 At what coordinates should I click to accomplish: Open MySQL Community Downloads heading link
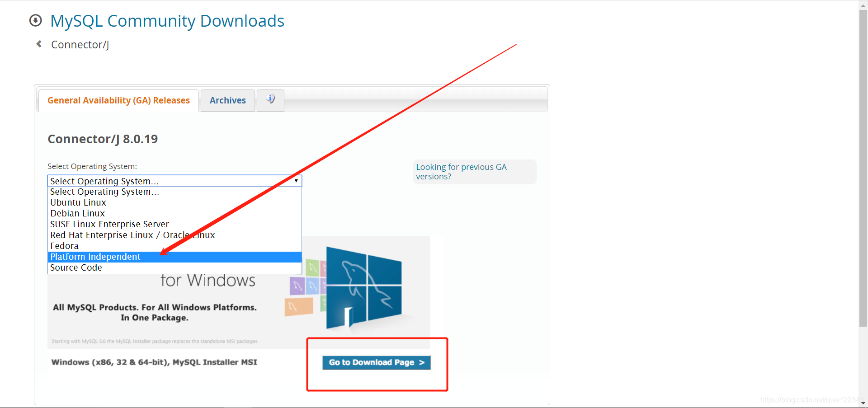[x=167, y=21]
